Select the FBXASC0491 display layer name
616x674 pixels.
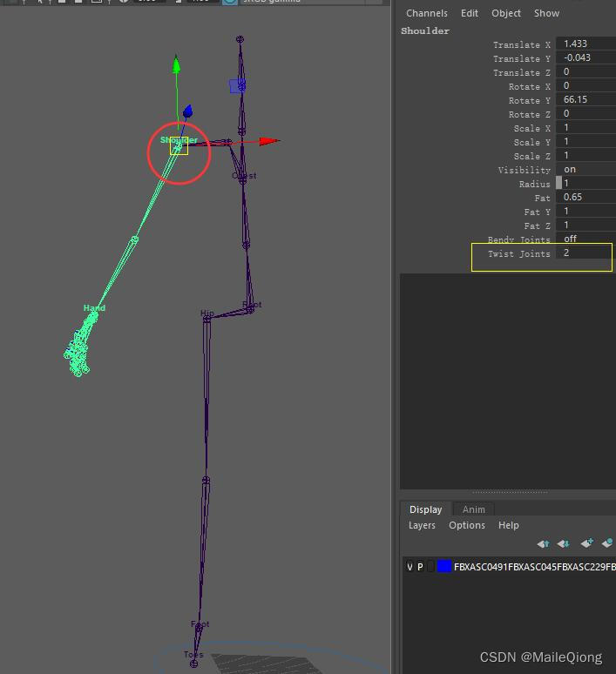[534, 567]
